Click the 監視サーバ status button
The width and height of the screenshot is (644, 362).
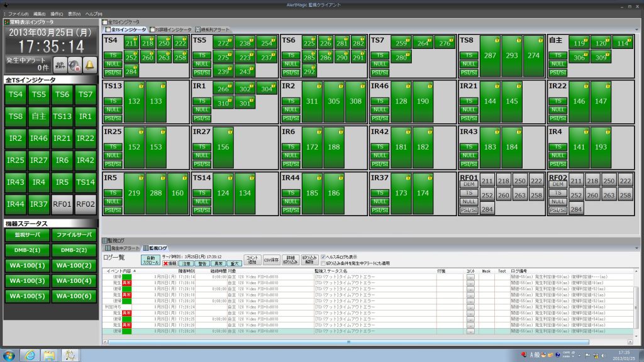pos(28,235)
